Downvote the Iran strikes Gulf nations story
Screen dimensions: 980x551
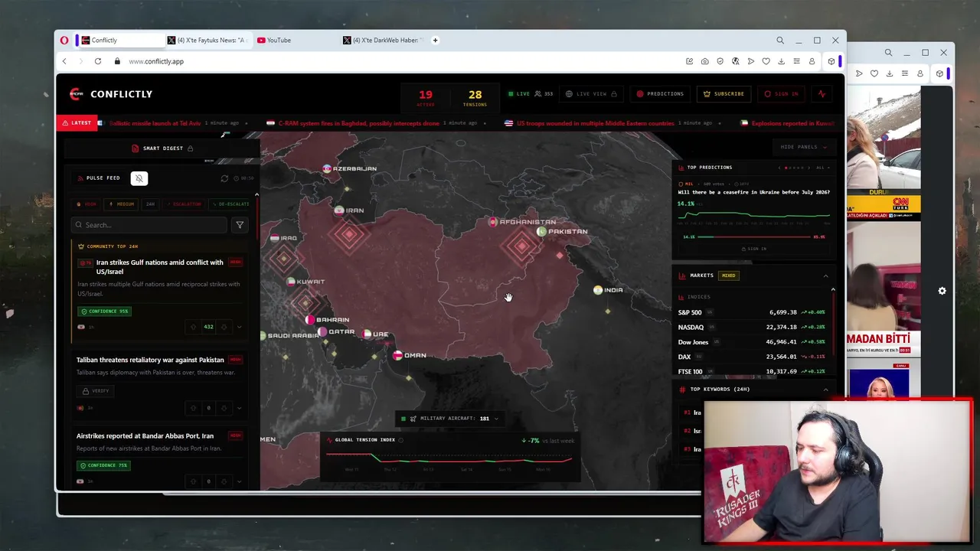pos(224,327)
